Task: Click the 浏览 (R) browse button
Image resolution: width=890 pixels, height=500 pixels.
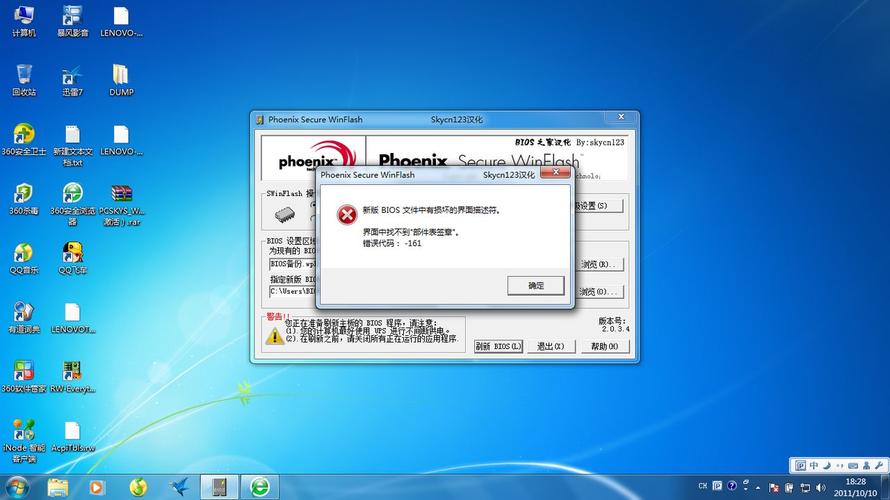Action: [x=599, y=264]
